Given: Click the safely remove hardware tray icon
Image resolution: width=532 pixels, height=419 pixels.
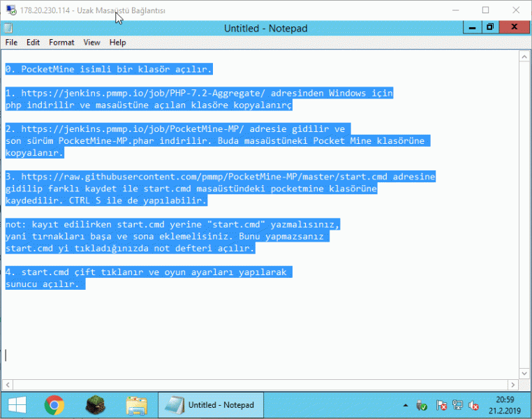Looking at the screenshot, I should [422, 405].
